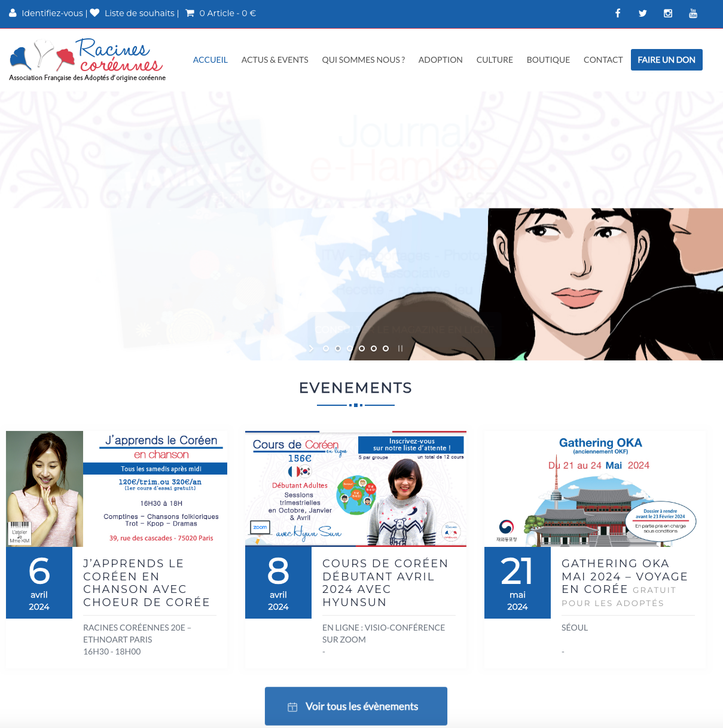Image resolution: width=723 pixels, height=728 pixels.
Task: Open the ADOPTION menu
Action: 441,60
